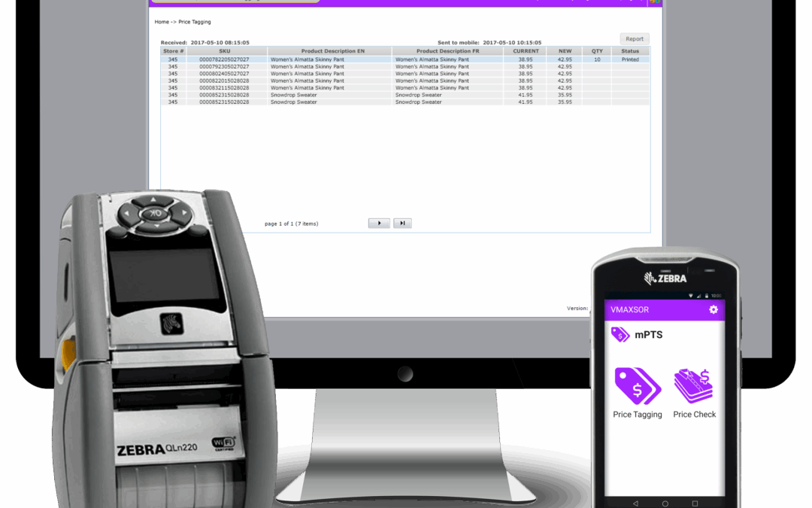
Task: Tap Android home circle button on phone
Action: pyautogui.click(x=665, y=503)
